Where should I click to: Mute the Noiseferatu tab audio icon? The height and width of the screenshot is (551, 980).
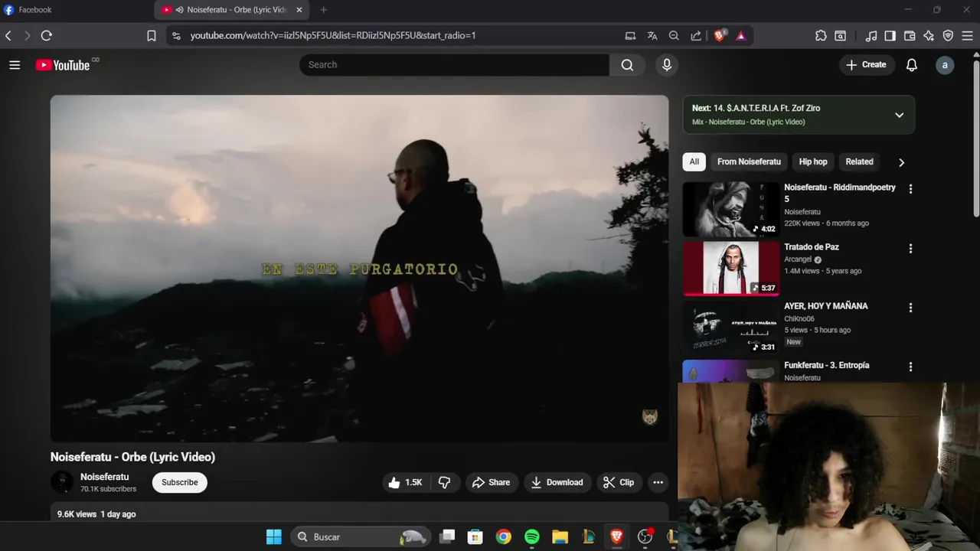click(x=179, y=10)
